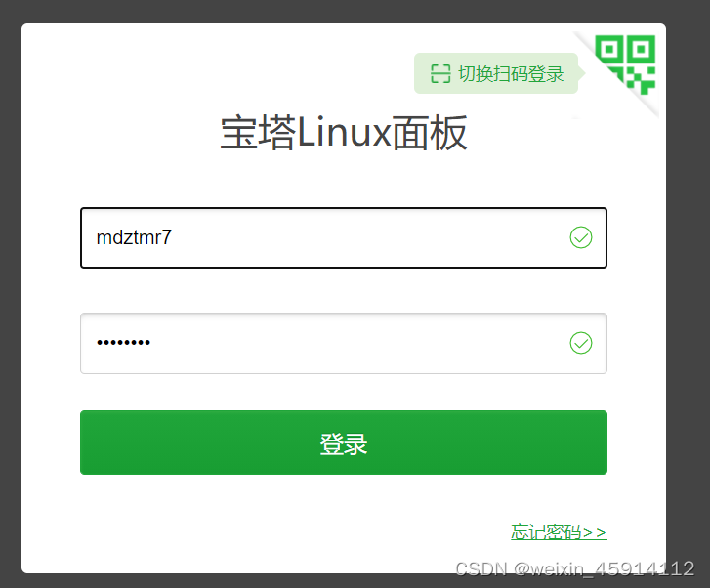
Task: Click the 切换扫码登录 tooltip label
Action: point(511,74)
